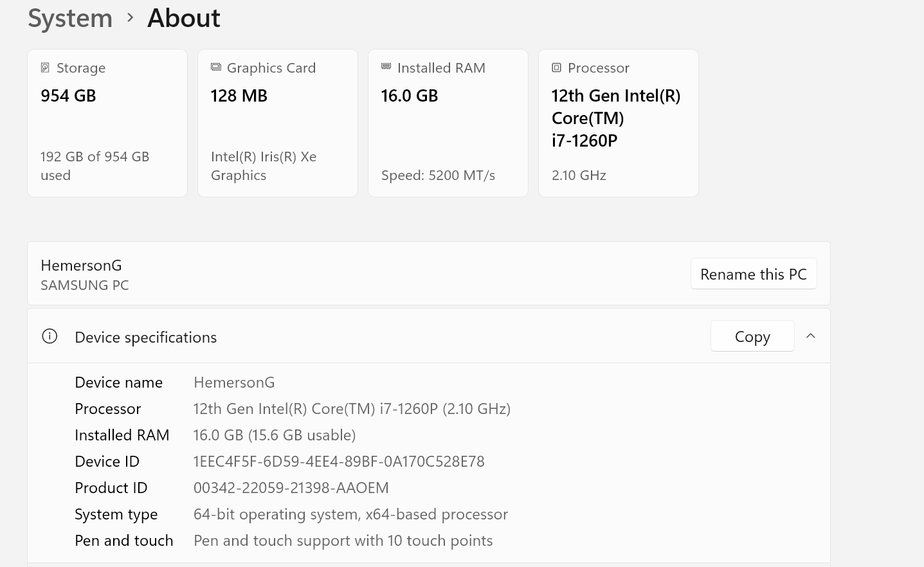924x567 pixels.
Task: Click the HemersonG device name value
Action: coord(234,382)
